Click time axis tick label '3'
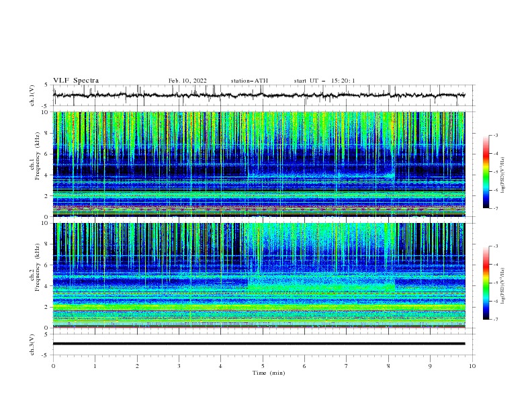The height and width of the screenshot is (411, 532). pos(179,366)
